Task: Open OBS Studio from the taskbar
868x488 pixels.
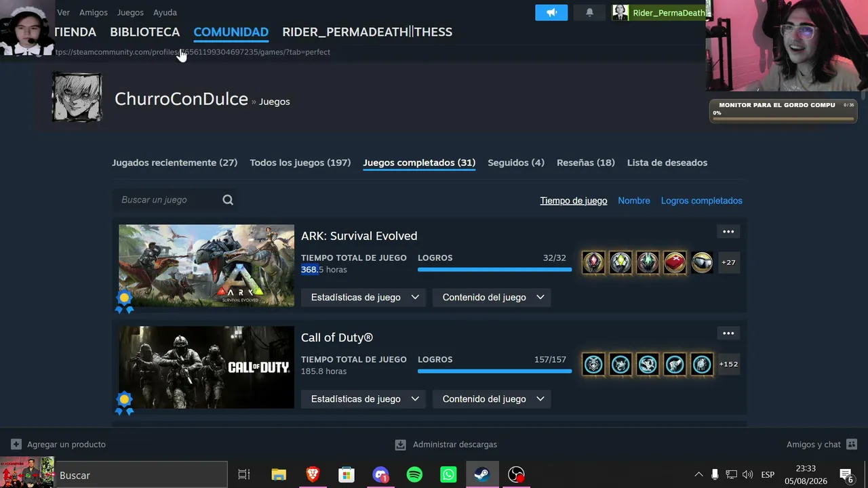Action: [516, 475]
